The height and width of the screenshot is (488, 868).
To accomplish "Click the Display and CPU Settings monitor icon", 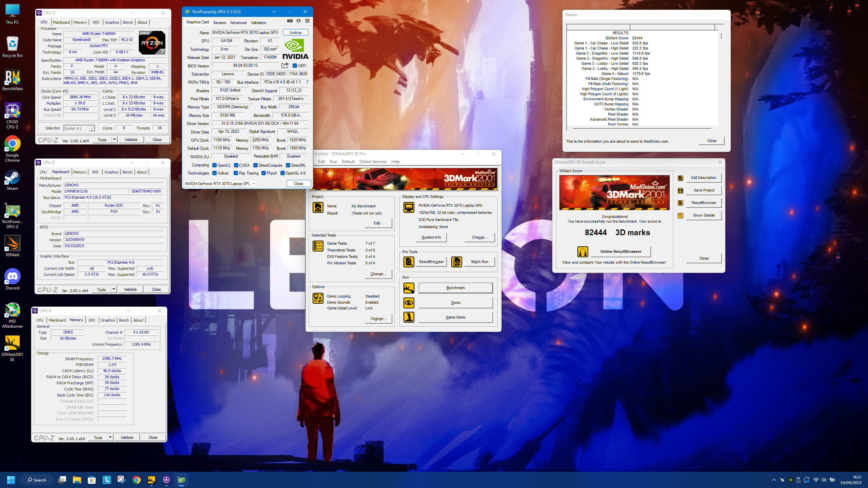I will 409,207.
